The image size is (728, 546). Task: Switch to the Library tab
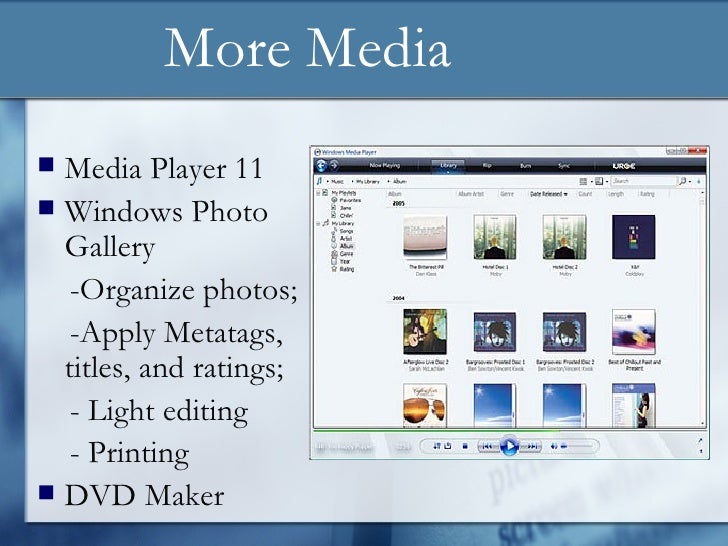448,165
